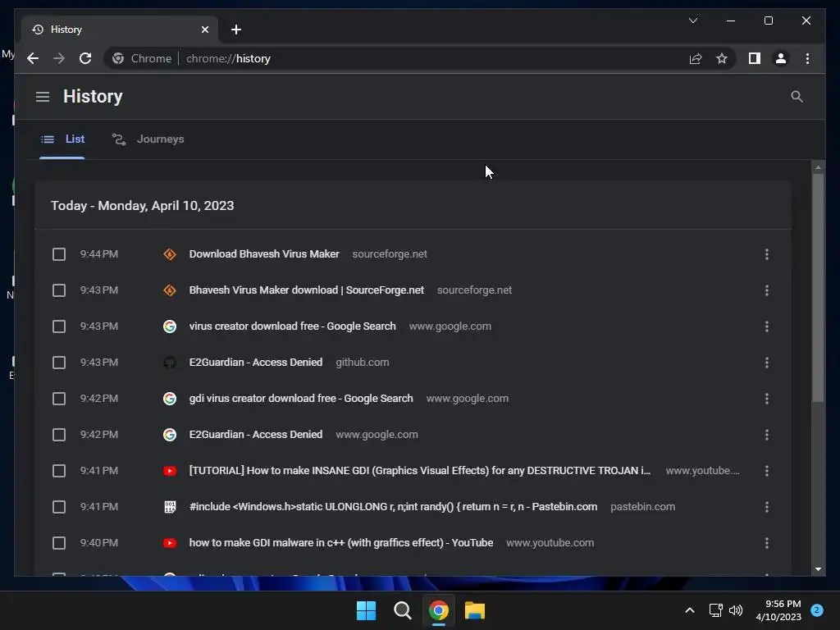The image size is (840, 630).
Task: Check the TUTORIAL INSANE GDI YouTube entry
Action: click(59, 471)
